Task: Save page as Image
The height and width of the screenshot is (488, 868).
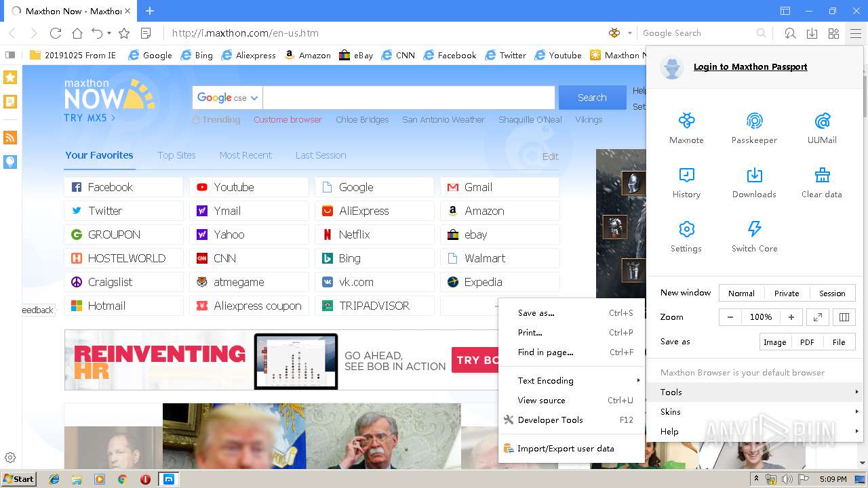Action: (x=775, y=342)
